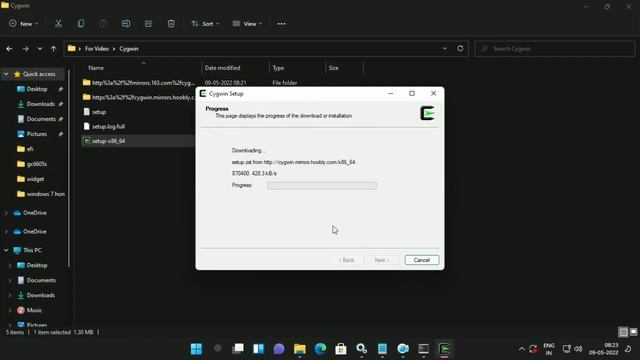Image resolution: width=640 pixels, height=360 pixels.
Task: Click the Cygwin breadcrumb in address bar
Action: tap(129, 49)
